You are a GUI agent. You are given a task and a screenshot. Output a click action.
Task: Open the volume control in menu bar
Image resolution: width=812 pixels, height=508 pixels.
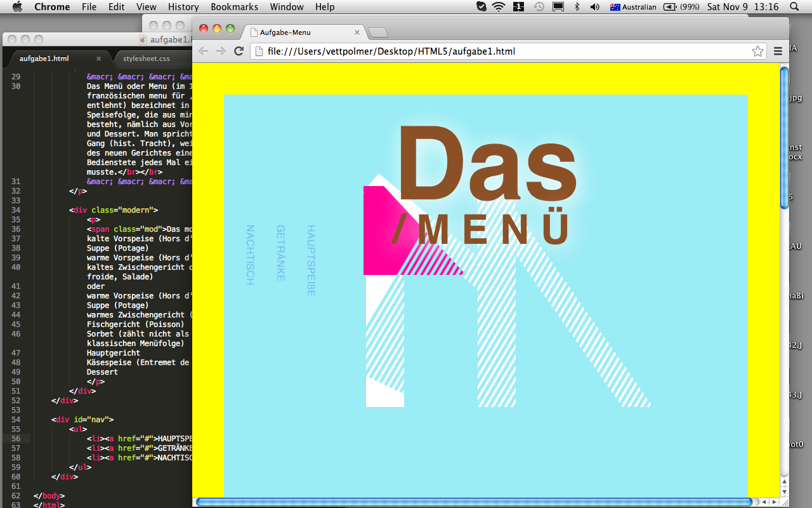coord(594,7)
